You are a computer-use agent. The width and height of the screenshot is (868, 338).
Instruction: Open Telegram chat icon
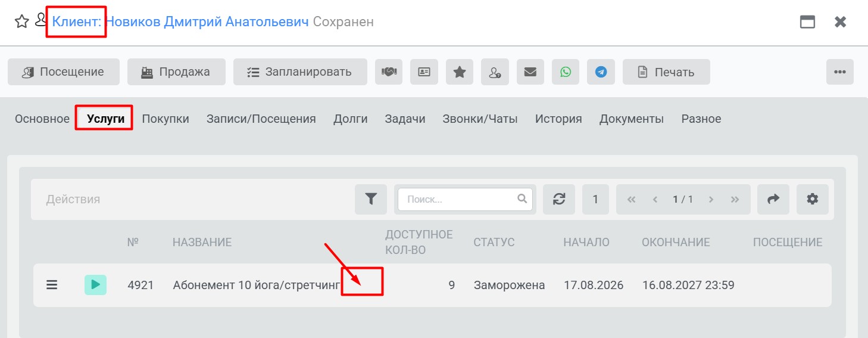[601, 72]
